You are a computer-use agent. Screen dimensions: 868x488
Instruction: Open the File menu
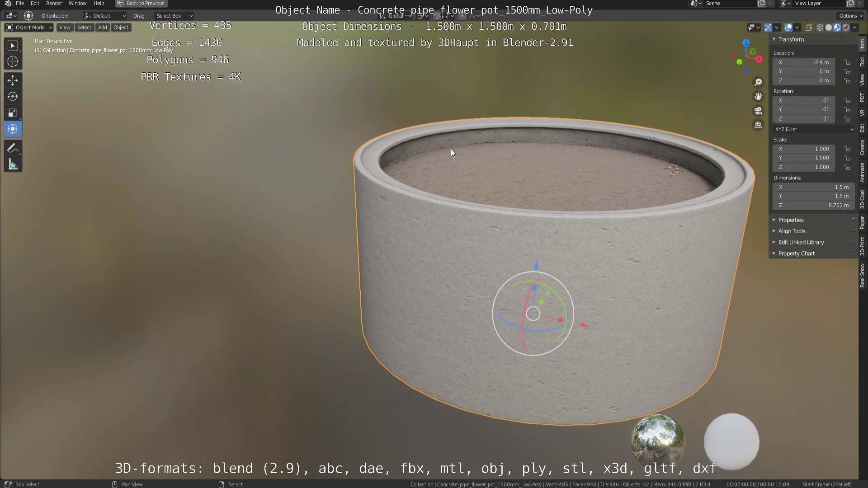pos(20,3)
